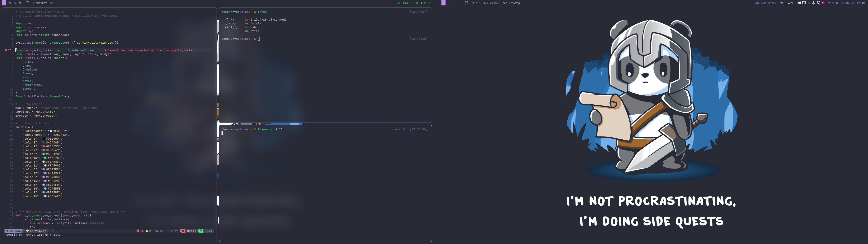Switch to workspace 九 on left bar
The image size is (868, 244).
click(x=20, y=3)
